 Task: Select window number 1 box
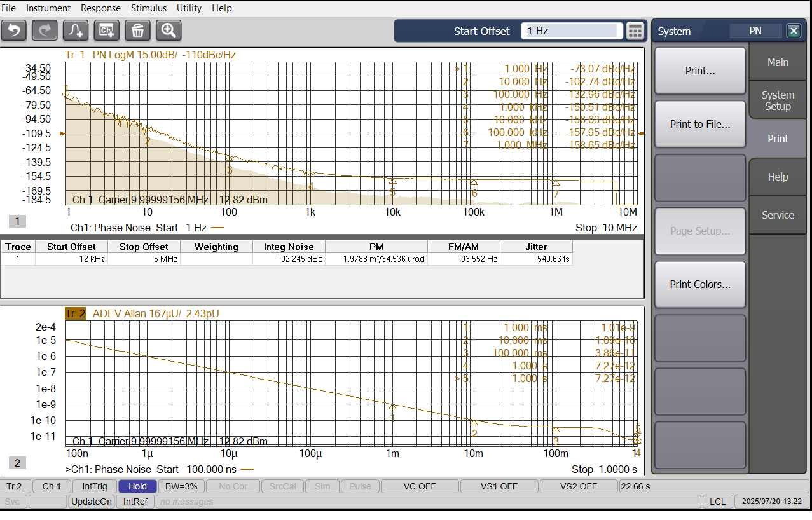click(x=18, y=221)
